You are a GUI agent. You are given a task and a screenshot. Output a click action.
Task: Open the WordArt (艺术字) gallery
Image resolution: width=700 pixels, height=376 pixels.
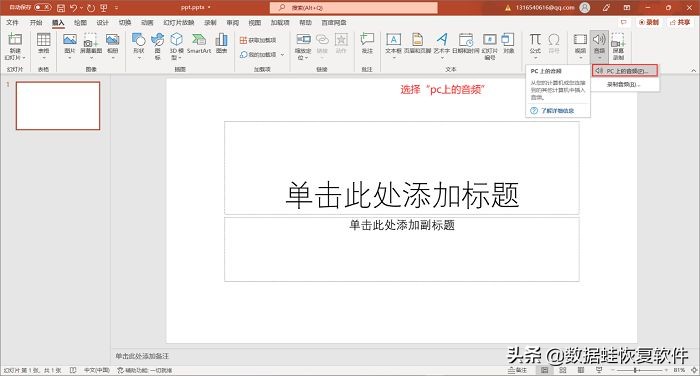pos(442,46)
